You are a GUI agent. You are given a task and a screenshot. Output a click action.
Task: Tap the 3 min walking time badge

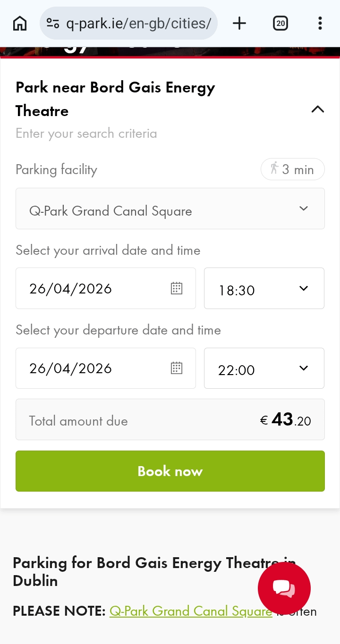click(x=292, y=169)
